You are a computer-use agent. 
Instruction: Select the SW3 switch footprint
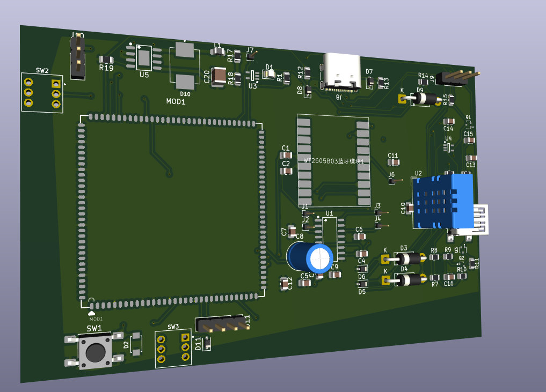173,348
